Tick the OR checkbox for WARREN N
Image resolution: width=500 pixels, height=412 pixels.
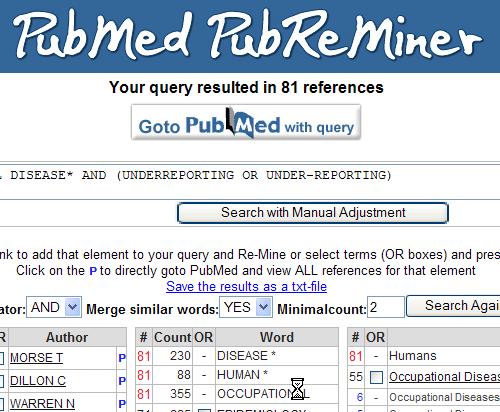(x=1, y=404)
